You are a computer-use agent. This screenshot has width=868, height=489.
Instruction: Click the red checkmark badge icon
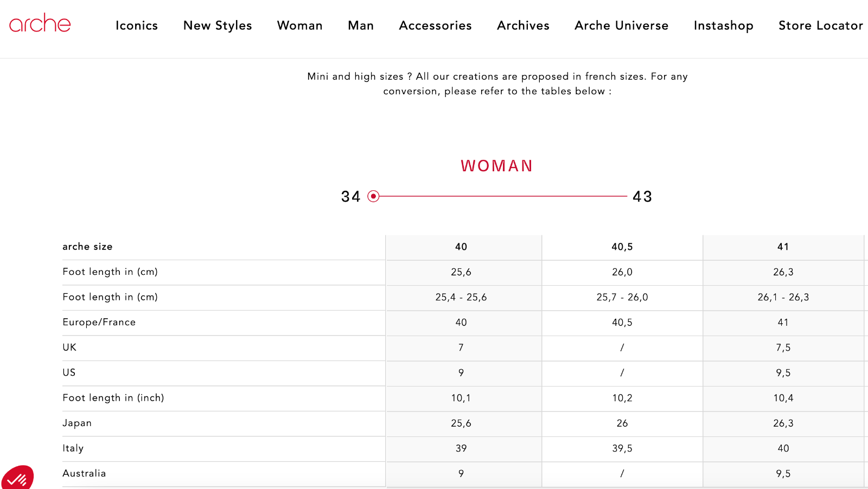coord(17,478)
